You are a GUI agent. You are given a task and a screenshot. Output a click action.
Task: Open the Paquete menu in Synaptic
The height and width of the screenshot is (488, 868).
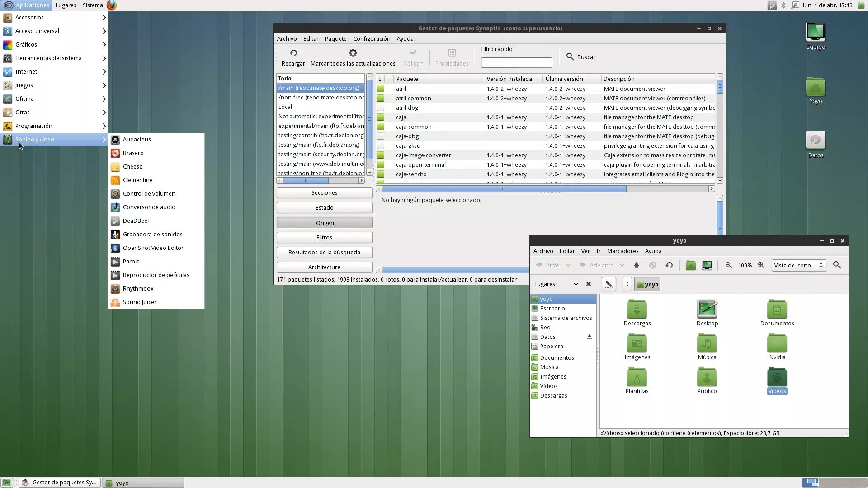tap(335, 38)
